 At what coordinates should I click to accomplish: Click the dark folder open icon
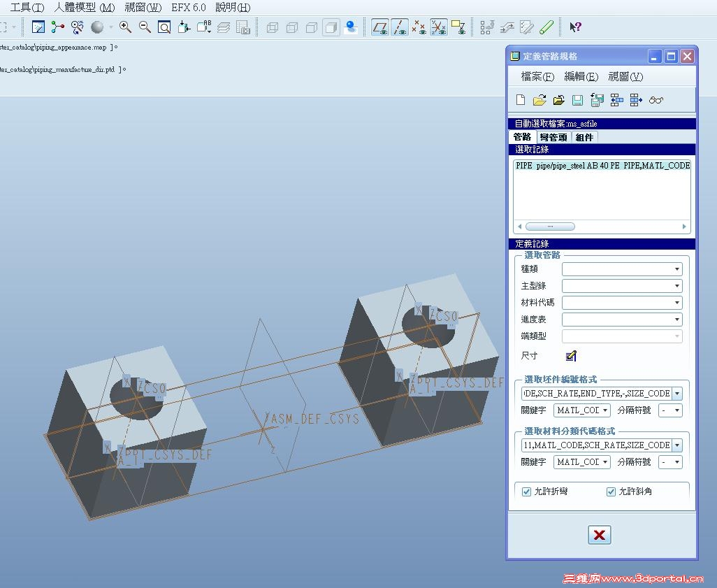point(559,100)
